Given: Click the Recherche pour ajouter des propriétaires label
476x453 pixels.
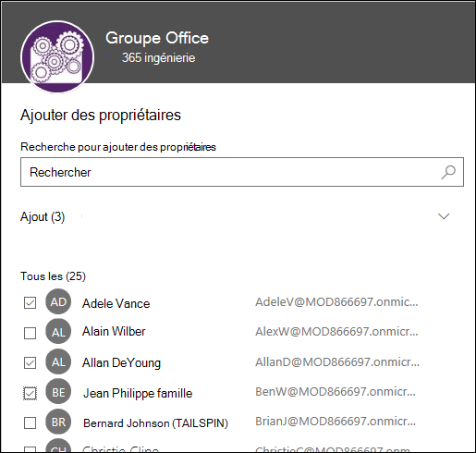Looking at the screenshot, I should (x=118, y=147).
